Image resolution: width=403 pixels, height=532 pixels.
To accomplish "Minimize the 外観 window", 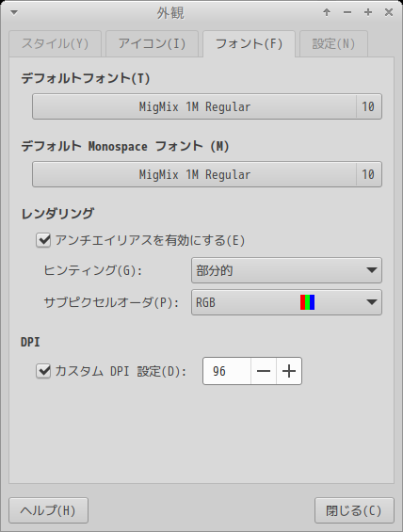I will [347, 12].
